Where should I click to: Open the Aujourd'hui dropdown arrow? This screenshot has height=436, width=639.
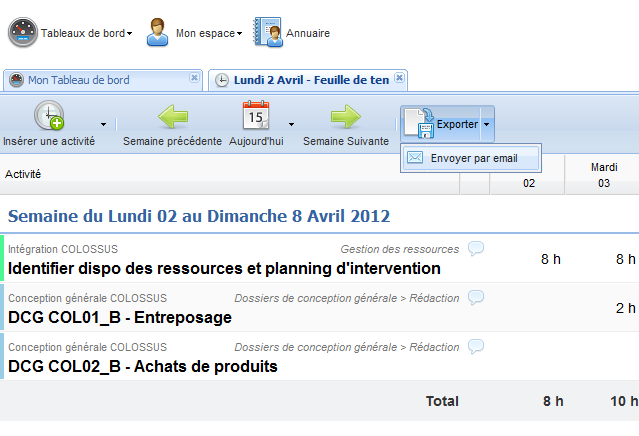tap(291, 124)
